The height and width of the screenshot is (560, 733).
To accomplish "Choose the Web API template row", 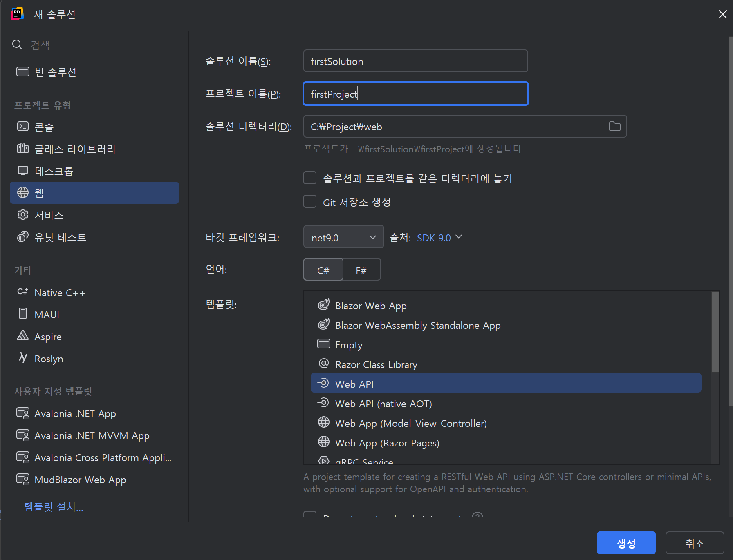I will 506,383.
